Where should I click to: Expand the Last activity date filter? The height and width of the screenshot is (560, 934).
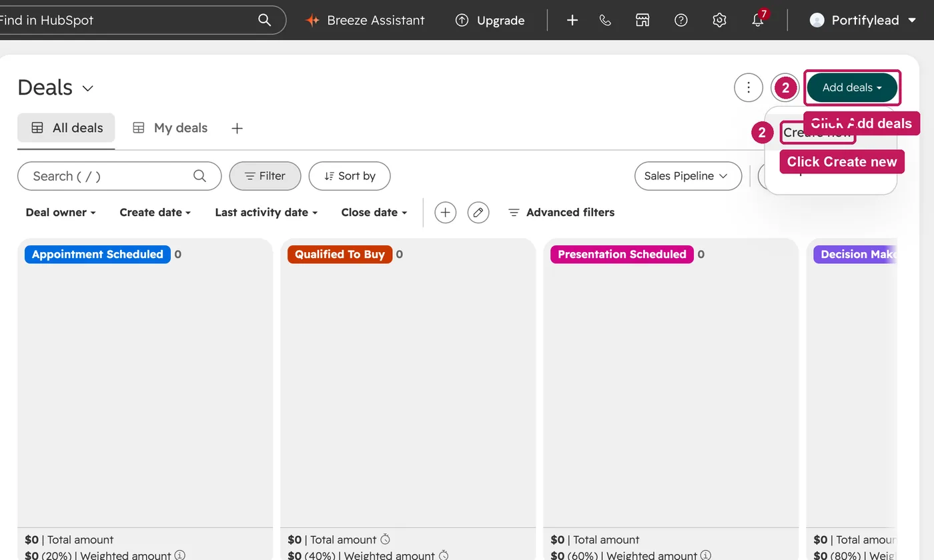pos(266,213)
